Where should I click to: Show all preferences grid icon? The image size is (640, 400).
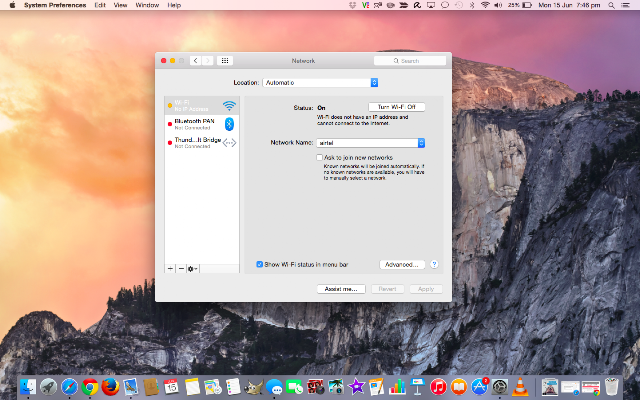(x=224, y=61)
